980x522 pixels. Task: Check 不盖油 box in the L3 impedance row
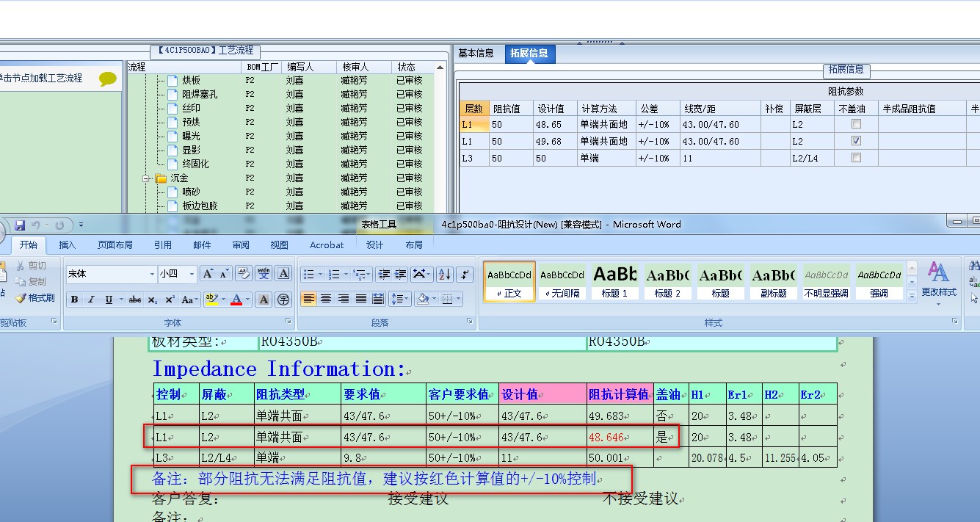[x=856, y=158]
